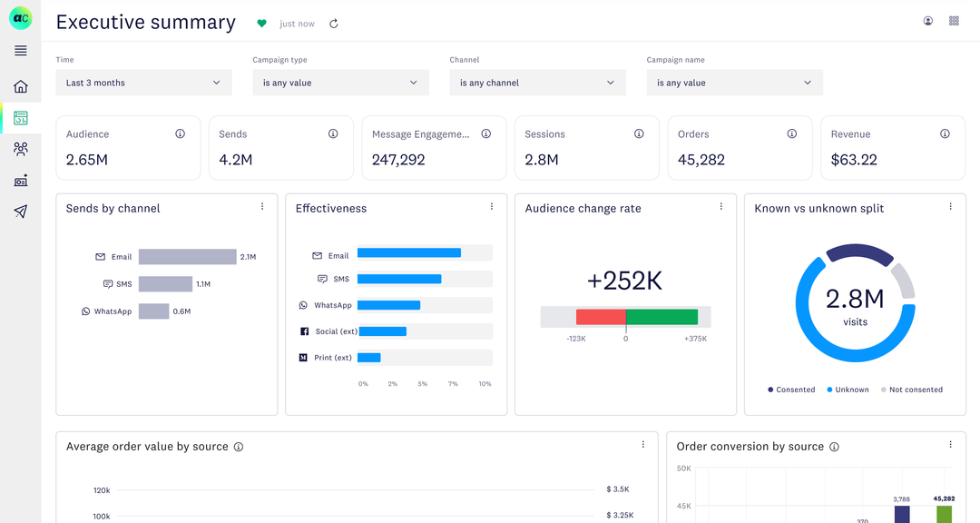This screenshot has height=523, width=980.
Task: Toggle the Consented legend item
Action: pyautogui.click(x=791, y=390)
